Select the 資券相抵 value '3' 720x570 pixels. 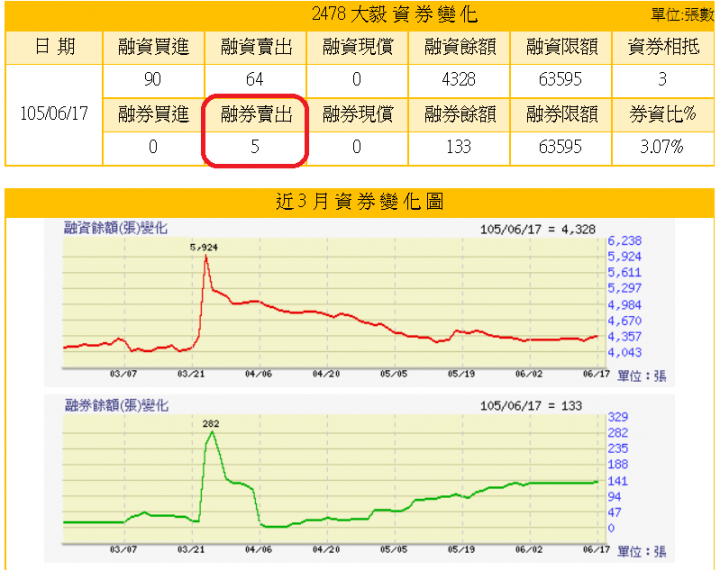662,79
